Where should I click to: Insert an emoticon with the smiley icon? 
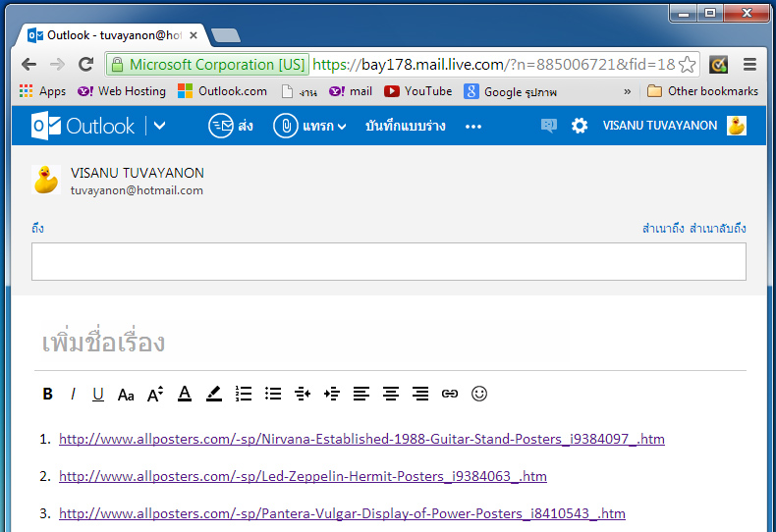[x=479, y=394]
